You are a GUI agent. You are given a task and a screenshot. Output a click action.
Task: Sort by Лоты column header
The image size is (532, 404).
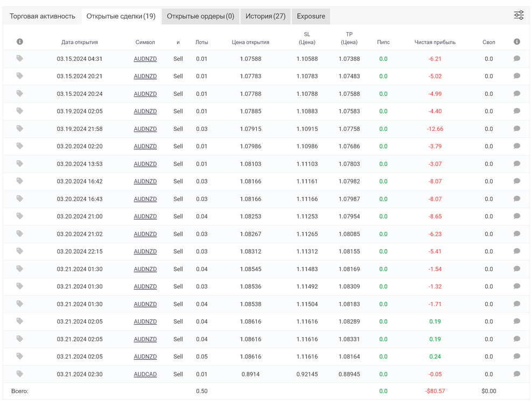[x=201, y=42]
